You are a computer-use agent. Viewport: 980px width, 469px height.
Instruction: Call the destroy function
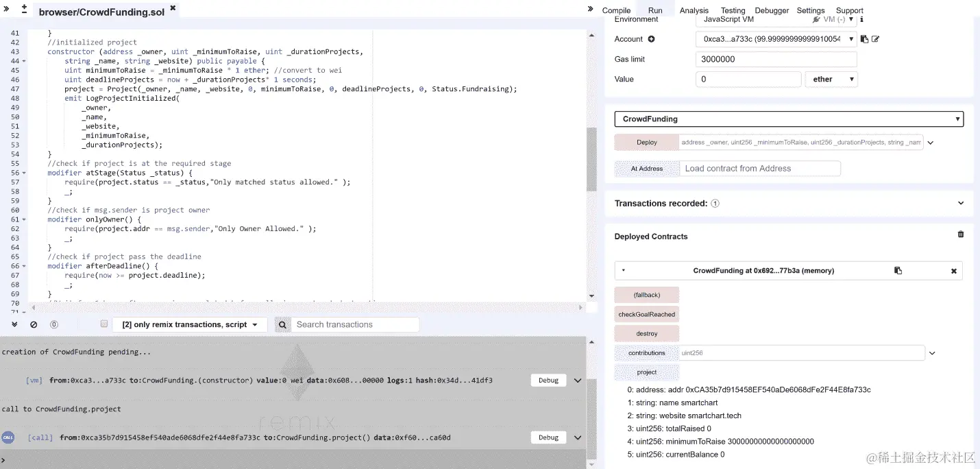647,334
